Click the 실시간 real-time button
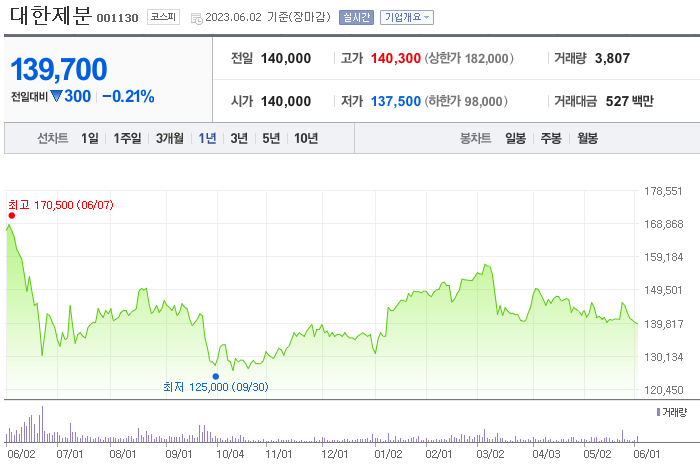This screenshot has width=700, height=473. (x=356, y=17)
